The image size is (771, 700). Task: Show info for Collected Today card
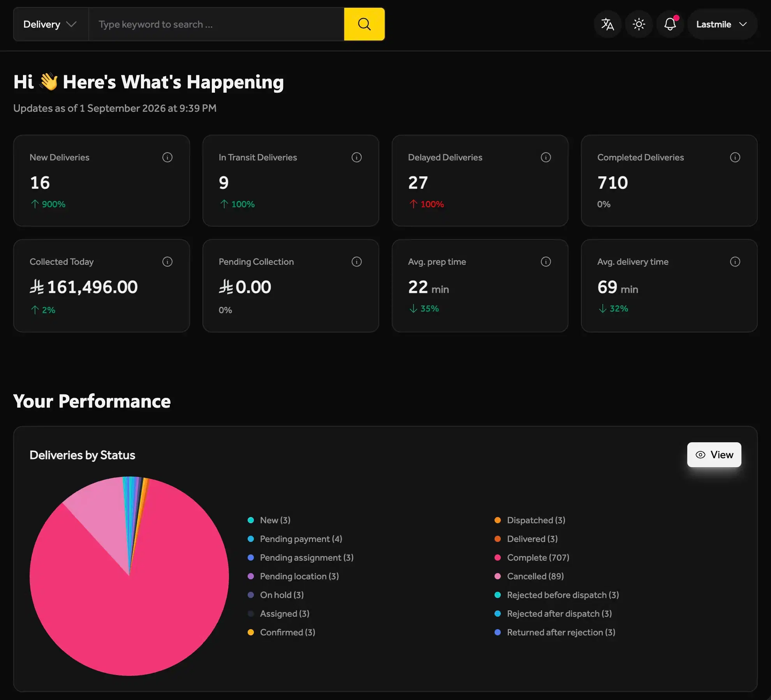(167, 262)
